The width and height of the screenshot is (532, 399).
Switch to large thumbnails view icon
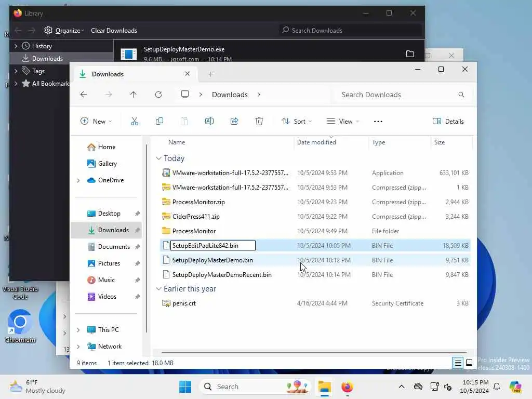[x=469, y=363]
